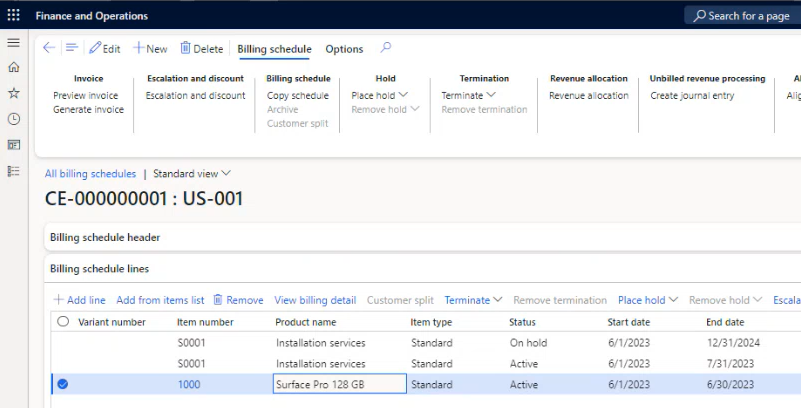Click the Search for a page box

[x=741, y=16]
